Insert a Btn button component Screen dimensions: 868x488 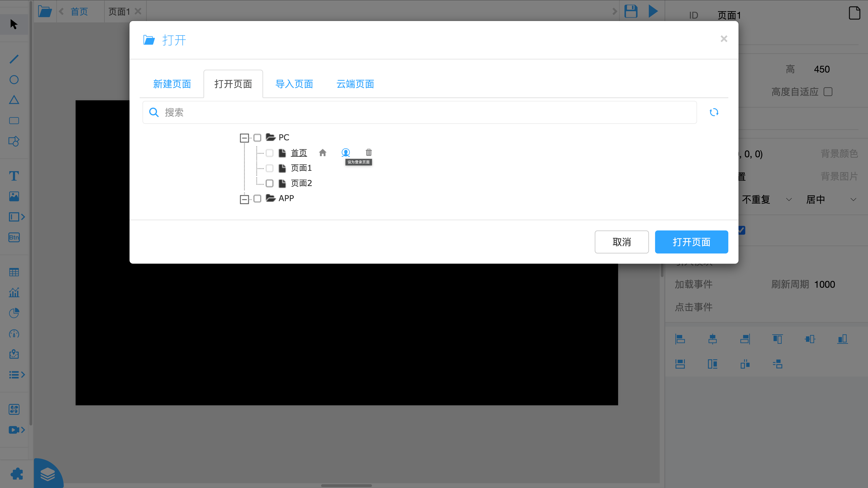14,237
